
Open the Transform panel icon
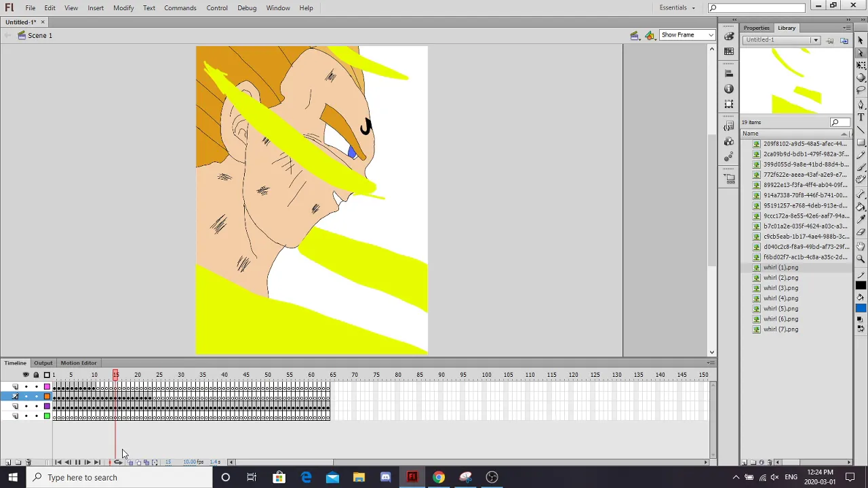pyautogui.click(x=729, y=104)
